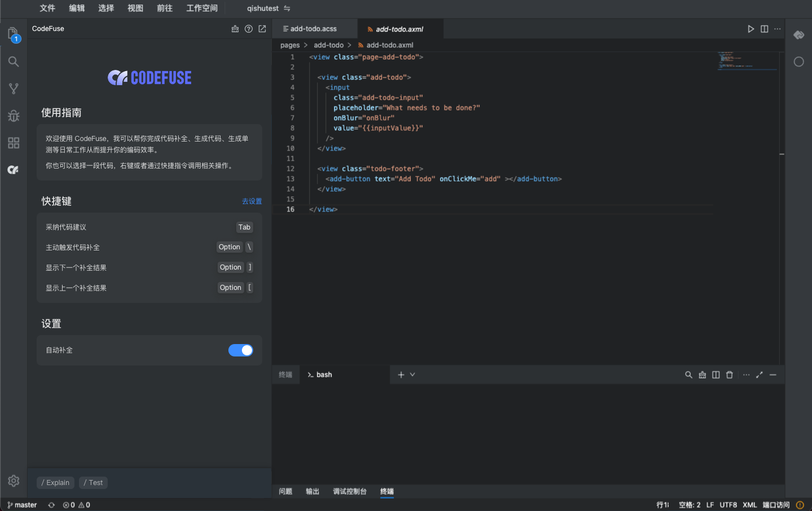812x511 pixels.
Task: Click the code minimap preview
Action: (x=747, y=60)
